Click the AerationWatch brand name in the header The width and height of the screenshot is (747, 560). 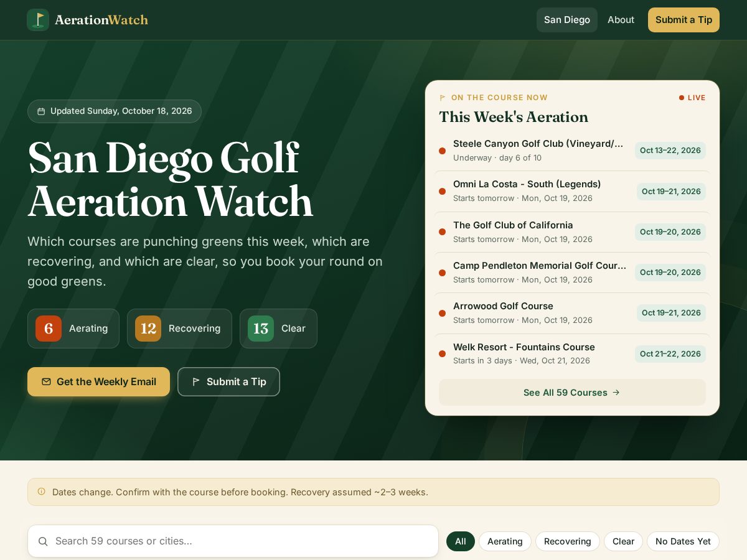pos(101,20)
